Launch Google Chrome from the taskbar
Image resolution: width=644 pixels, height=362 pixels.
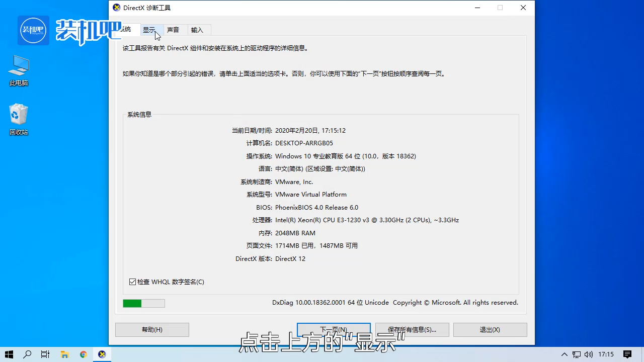pos(83,354)
